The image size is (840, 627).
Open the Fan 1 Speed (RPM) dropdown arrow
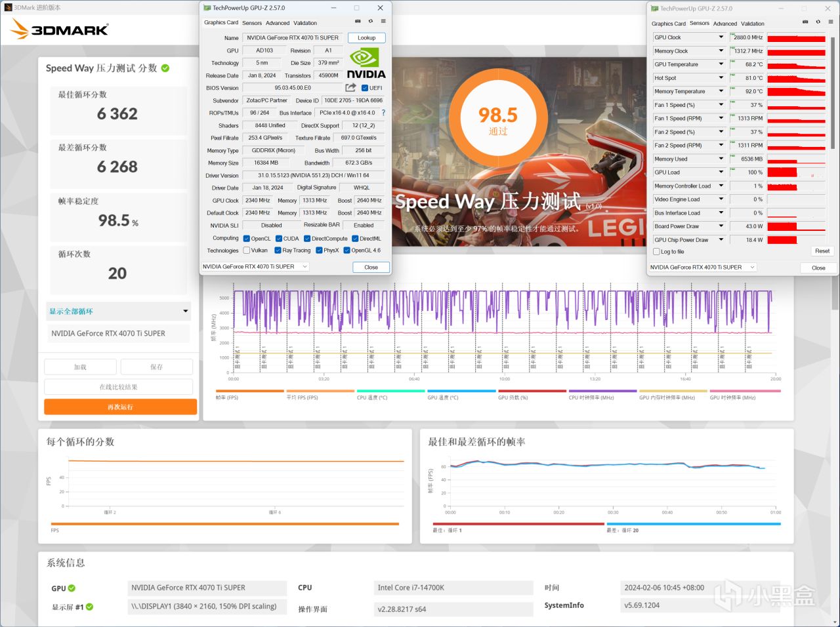coord(721,119)
